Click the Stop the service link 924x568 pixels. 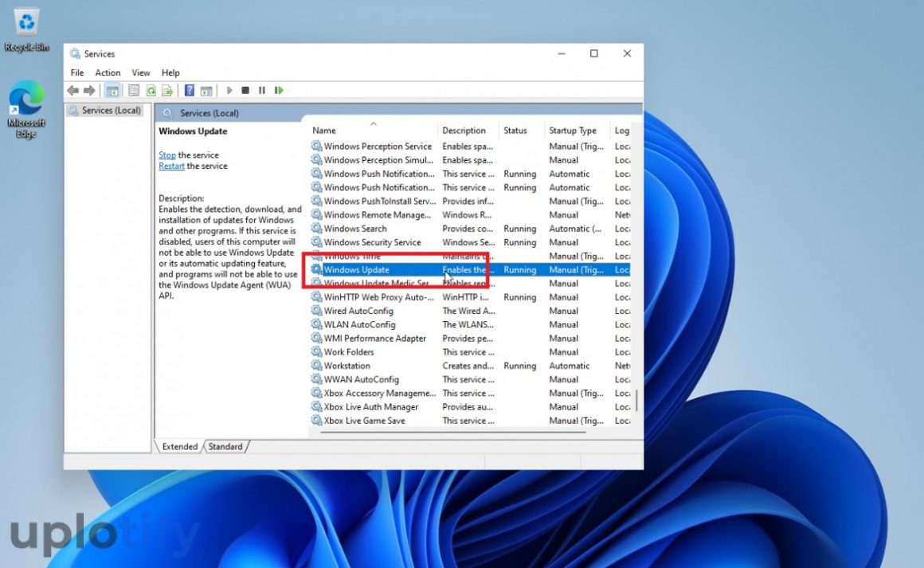(167, 155)
